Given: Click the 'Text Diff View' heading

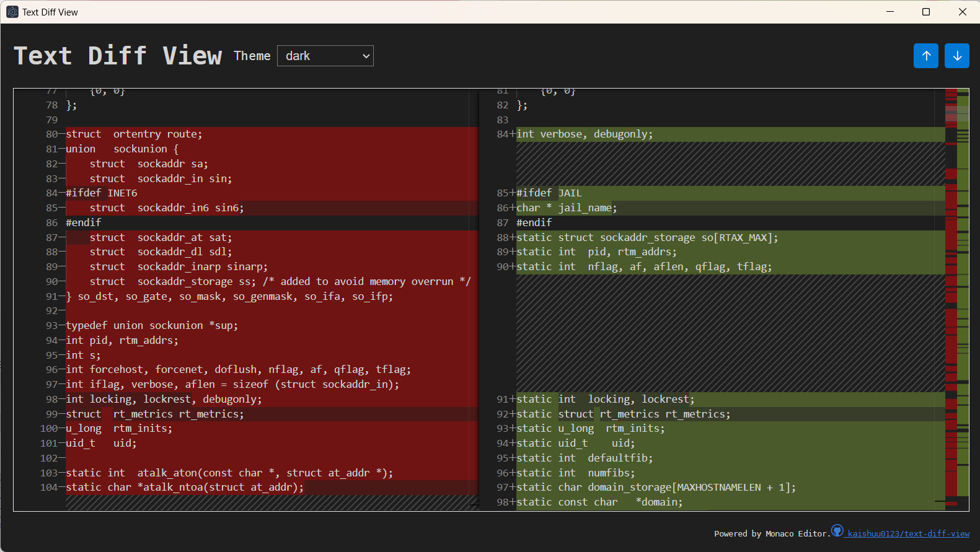Looking at the screenshot, I should click(118, 56).
